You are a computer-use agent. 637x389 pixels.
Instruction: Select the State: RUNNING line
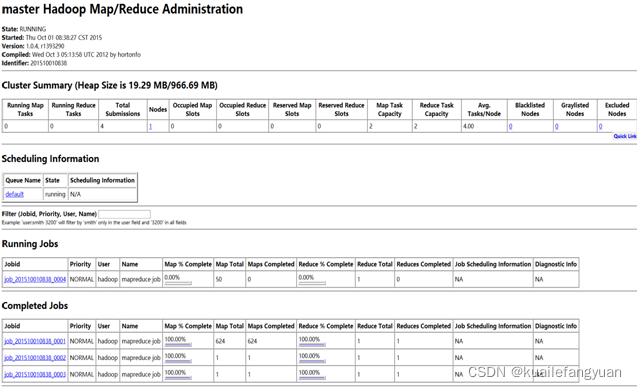coord(24,29)
